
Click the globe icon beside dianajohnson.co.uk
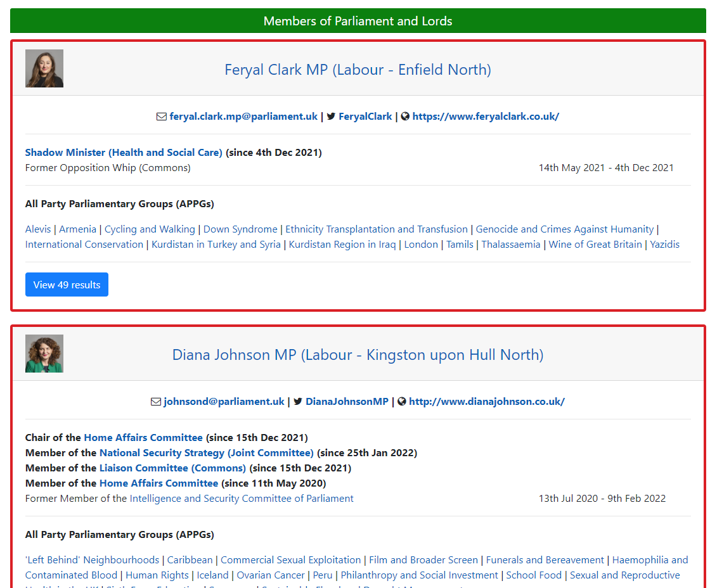[401, 402]
